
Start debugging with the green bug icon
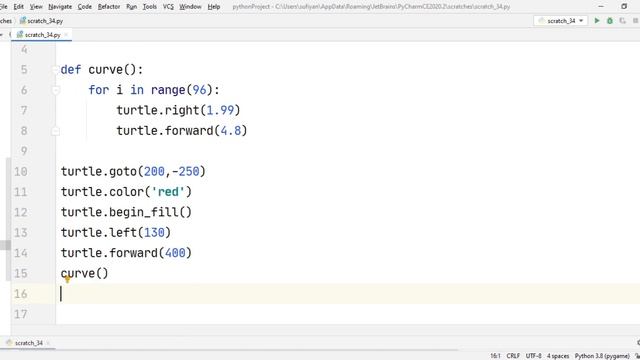(x=610, y=20)
